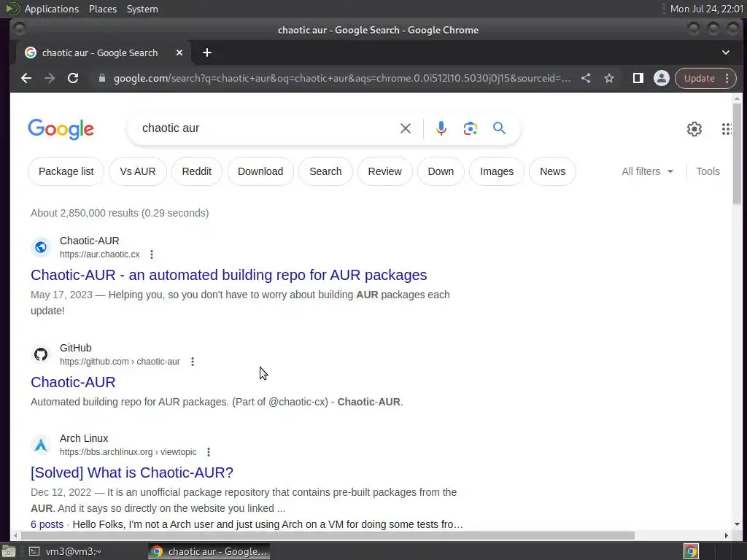The height and width of the screenshot is (560, 747).
Task: Click the Chrome tray icon
Action: tap(691, 551)
